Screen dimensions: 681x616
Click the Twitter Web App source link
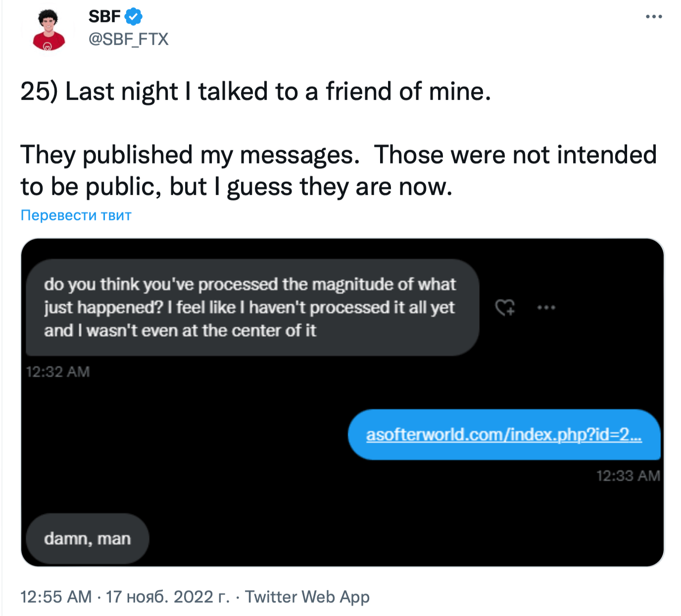pos(307,597)
